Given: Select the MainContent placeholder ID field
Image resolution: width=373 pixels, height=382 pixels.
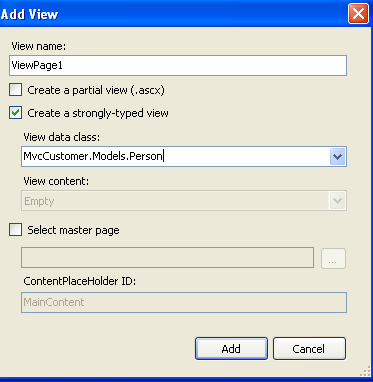Looking at the screenshot, I should 184,302.
